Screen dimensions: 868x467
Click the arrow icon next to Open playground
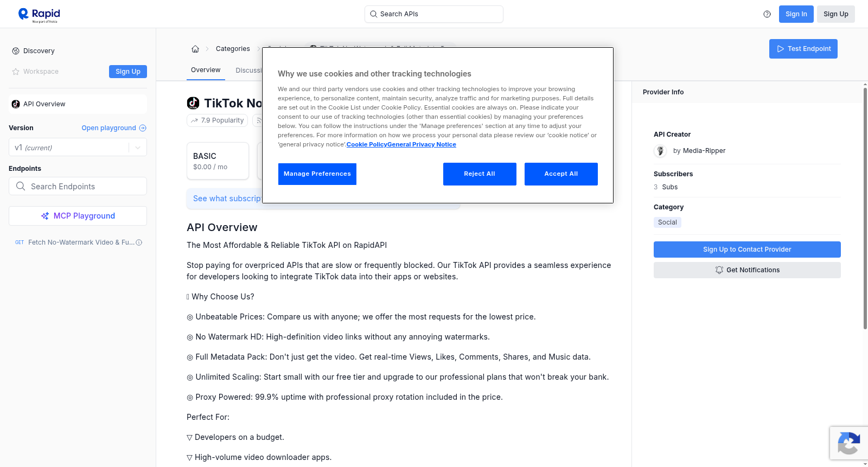[x=143, y=128]
